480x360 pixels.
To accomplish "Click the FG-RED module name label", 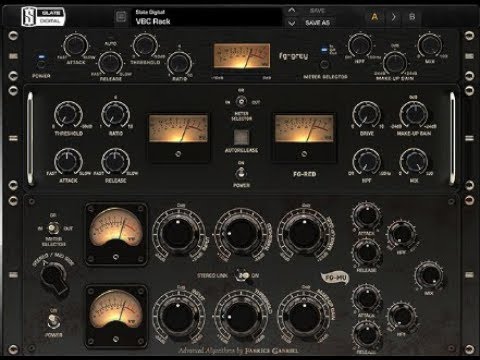I will (304, 174).
